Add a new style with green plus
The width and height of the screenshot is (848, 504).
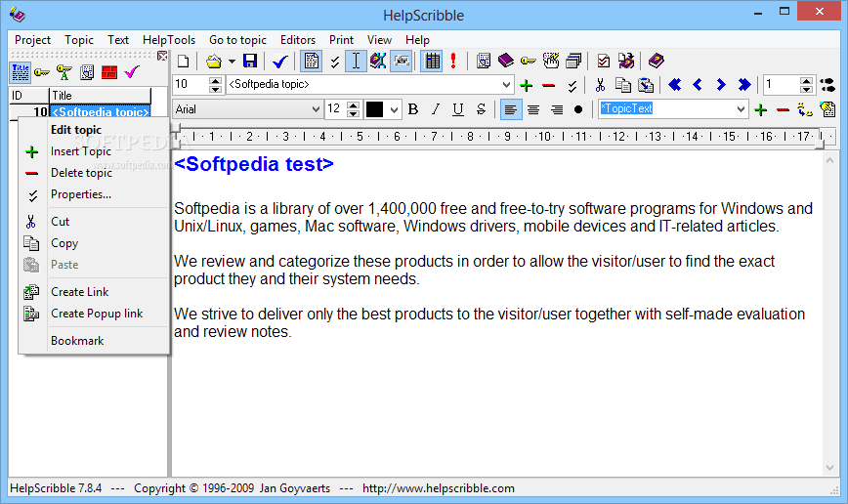[760, 109]
